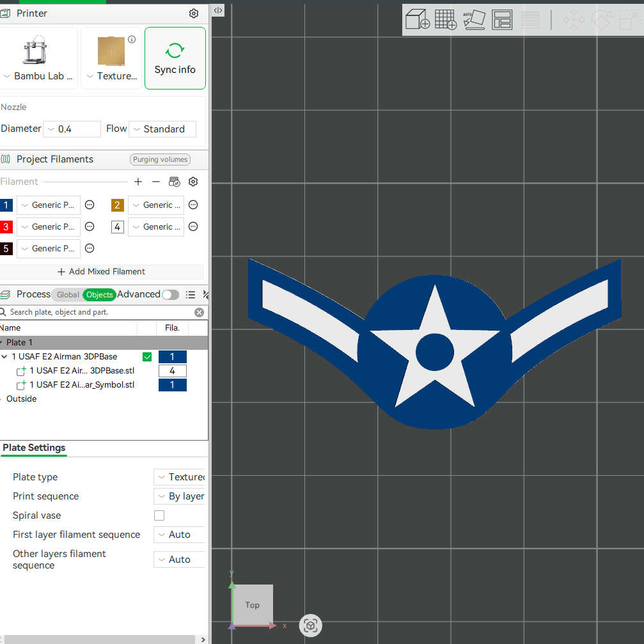Image resolution: width=644 pixels, height=644 pixels.
Task: Click filament 5 black color swatch
Action: click(x=6, y=249)
